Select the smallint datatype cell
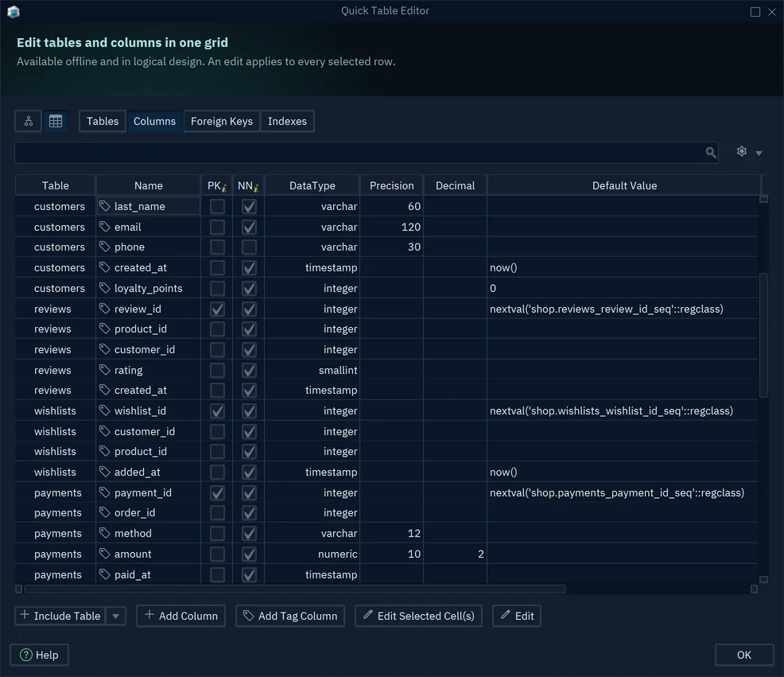The width and height of the screenshot is (784, 677). pyautogui.click(x=312, y=370)
